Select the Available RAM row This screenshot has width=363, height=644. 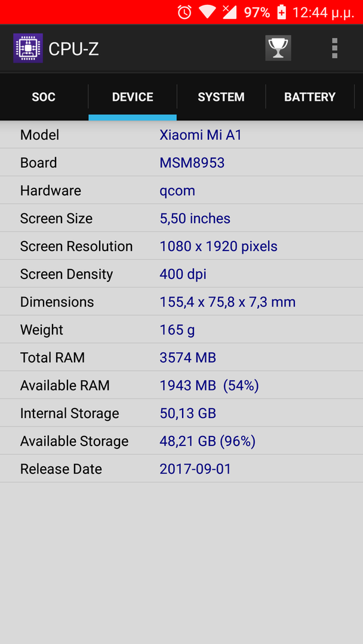pos(181,385)
